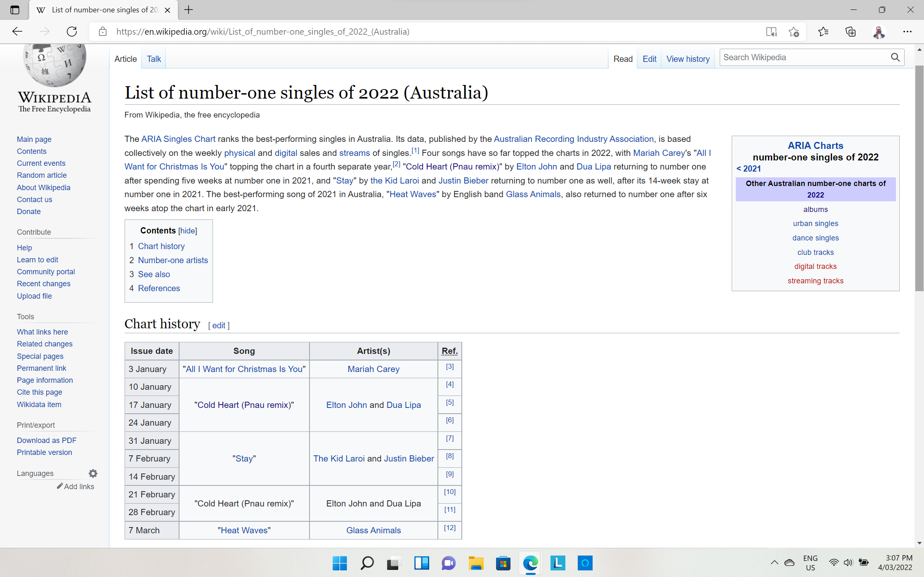Open the volume control in tray

pyautogui.click(x=848, y=563)
